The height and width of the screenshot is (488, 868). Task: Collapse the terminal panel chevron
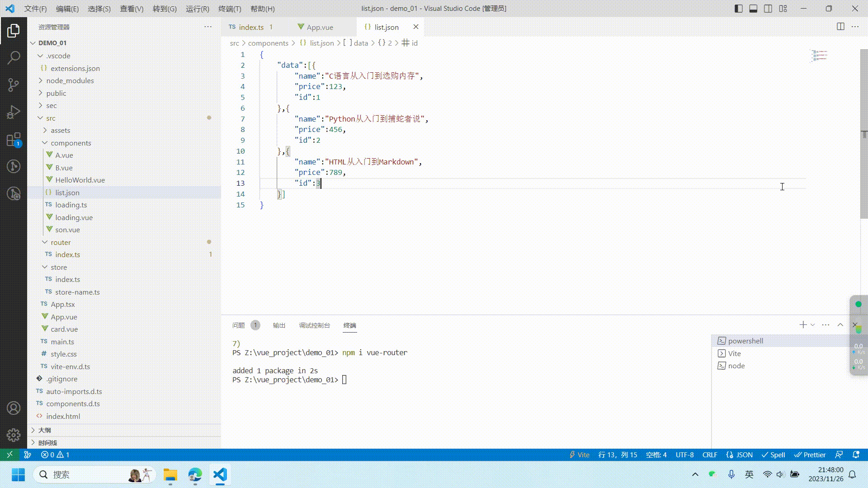click(840, 324)
